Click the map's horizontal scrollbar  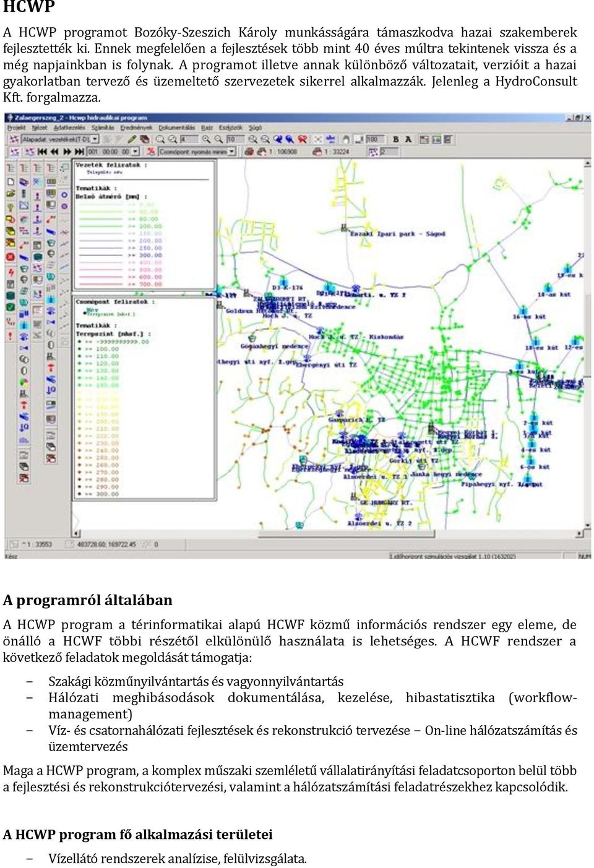(328, 533)
